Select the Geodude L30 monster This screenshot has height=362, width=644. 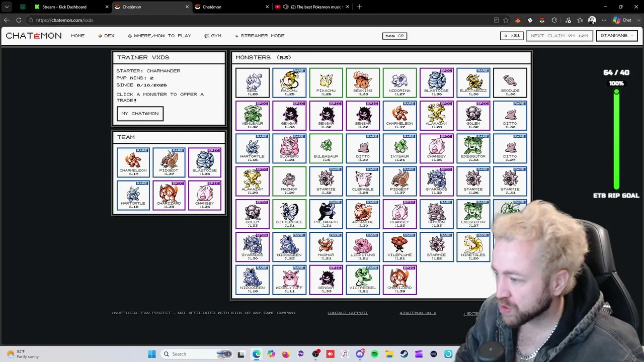pos(510,82)
